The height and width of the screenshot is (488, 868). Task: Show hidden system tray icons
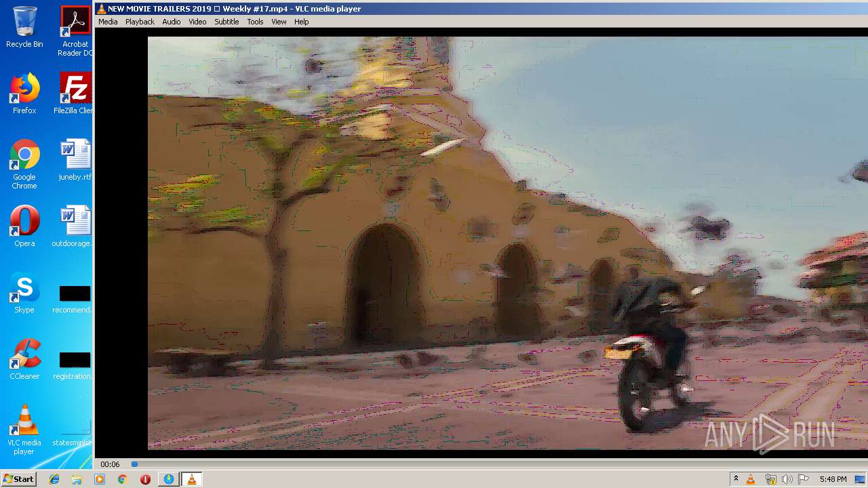coord(736,479)
